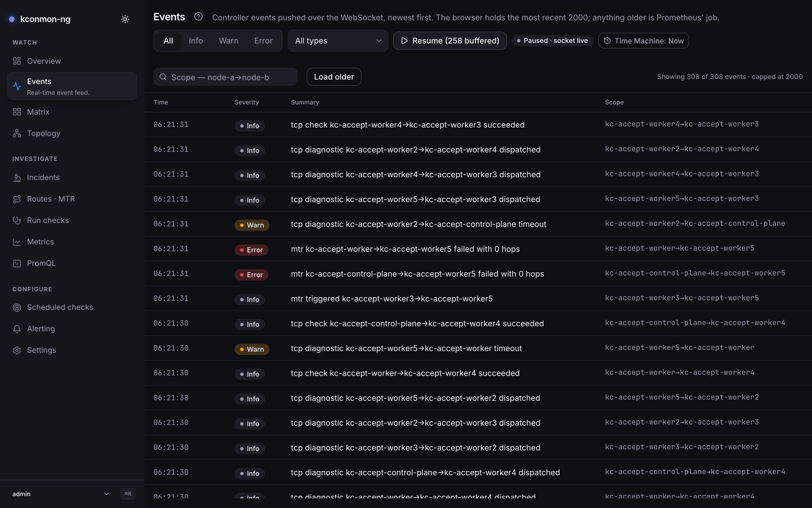Click scope cell 'kc-accept-worker5→kc-accept-worker2'
The height and width of the screenshot is (508, 812).
(x=681, y=397)
